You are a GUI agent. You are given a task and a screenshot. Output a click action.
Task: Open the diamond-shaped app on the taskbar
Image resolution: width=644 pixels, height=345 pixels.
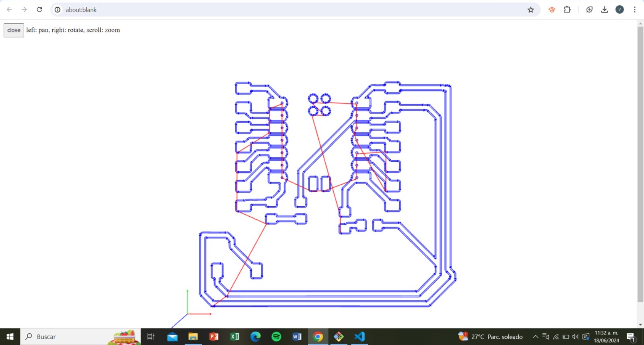tap(339, 337)
